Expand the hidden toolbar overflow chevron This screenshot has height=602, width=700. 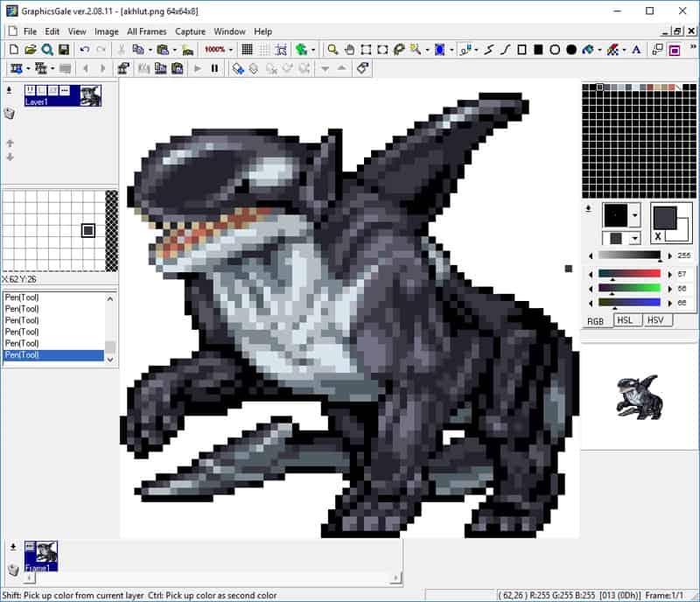(x=693, y=46)
